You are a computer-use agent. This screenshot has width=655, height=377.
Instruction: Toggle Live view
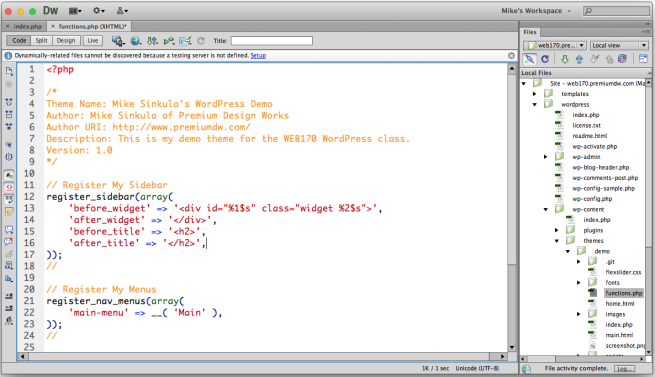click(x=93, y=41)
